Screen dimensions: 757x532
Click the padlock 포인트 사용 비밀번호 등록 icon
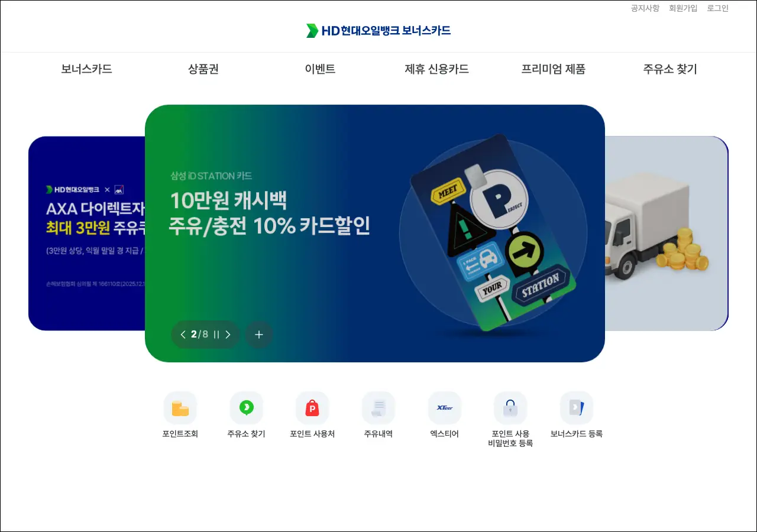(510, 408)
